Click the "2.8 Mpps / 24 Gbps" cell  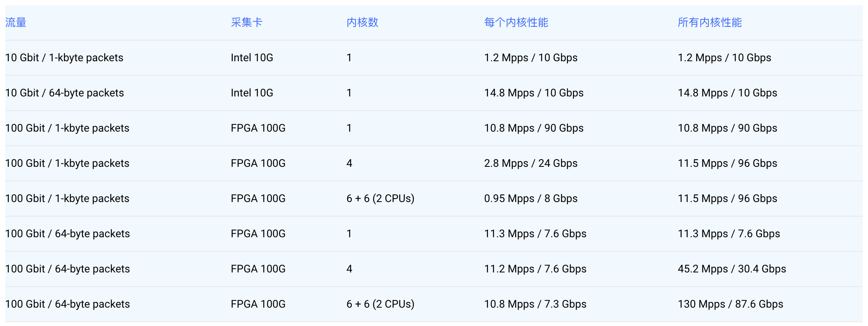530,163
